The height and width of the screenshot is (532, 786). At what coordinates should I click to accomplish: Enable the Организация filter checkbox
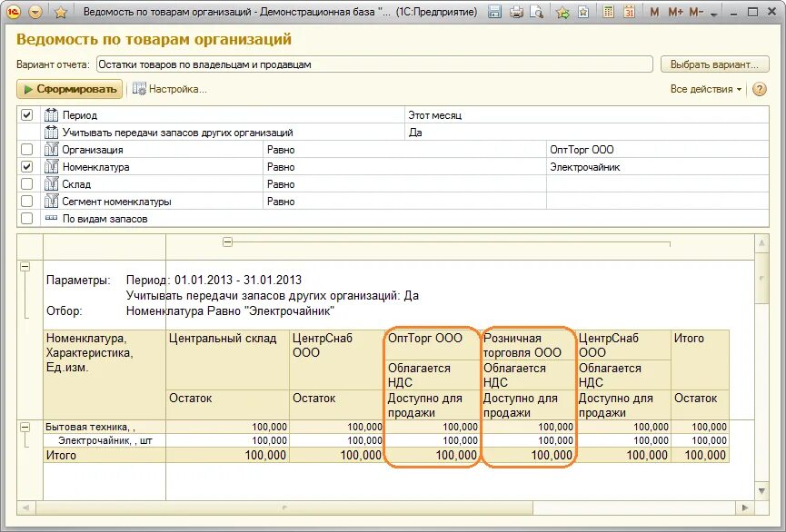tap(26, 150)
